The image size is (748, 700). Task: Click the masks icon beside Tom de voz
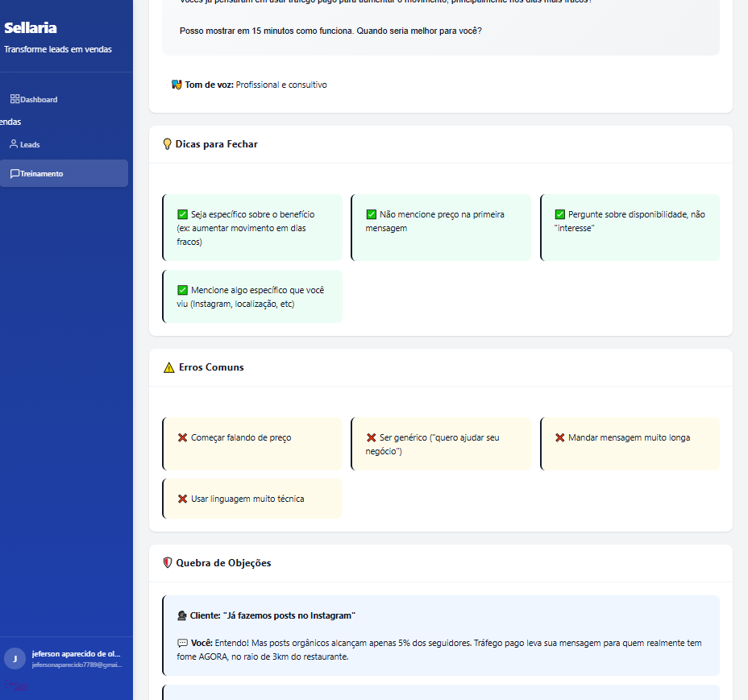coord(177,85)
